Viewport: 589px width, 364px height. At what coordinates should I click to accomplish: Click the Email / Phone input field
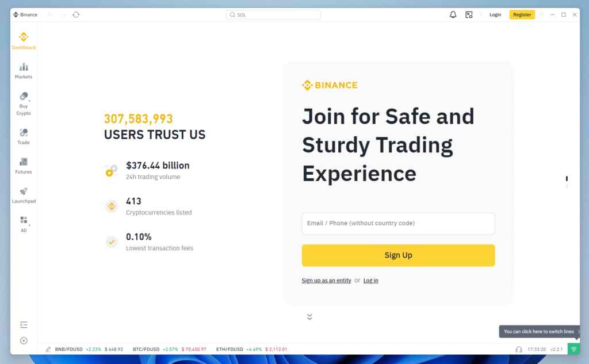pos(398,224)
